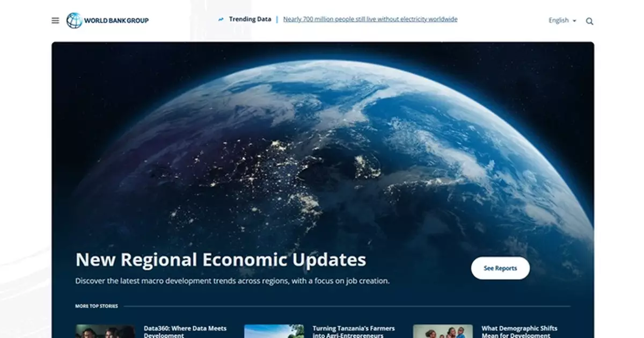
Task: Open search with the magnifier icon
Action: (x=589, y=21)
